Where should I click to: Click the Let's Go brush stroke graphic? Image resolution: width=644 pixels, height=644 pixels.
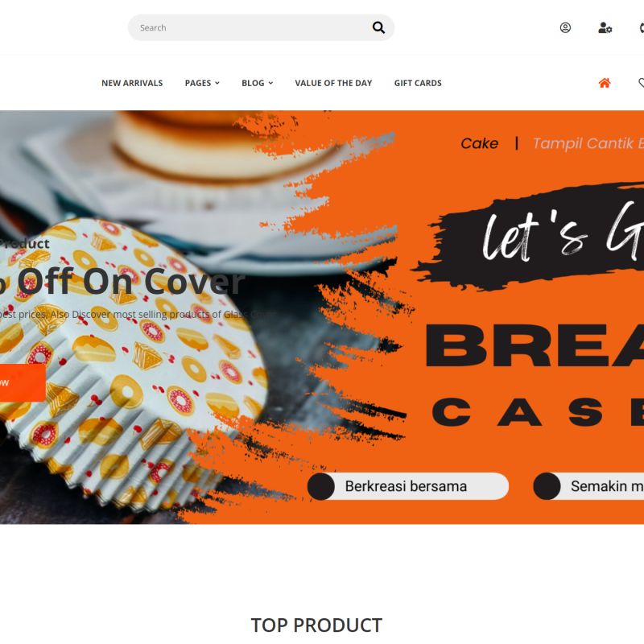click(x=534, y=236)
